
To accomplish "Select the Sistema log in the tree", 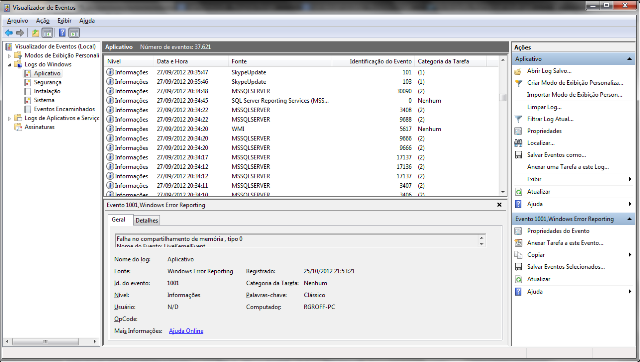I will coord(44,100).
